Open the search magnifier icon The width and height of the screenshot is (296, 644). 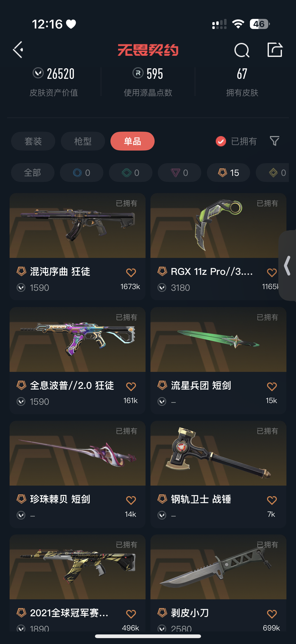pyautogui.click(x=242, y=50)
